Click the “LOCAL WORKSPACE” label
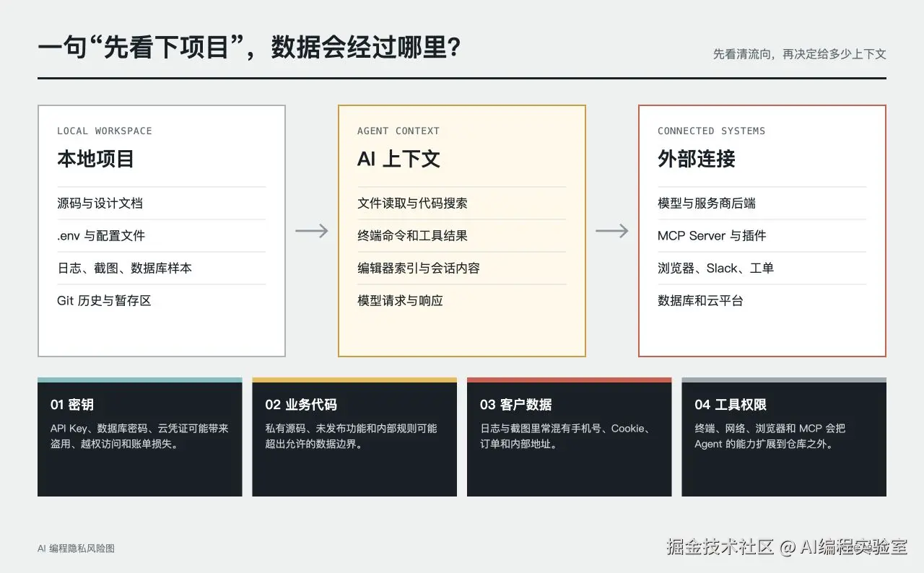Screen dimensions: 924x573 105,131
